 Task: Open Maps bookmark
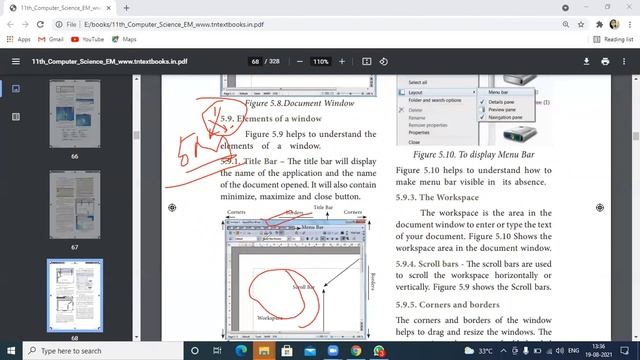click(124, 39)
